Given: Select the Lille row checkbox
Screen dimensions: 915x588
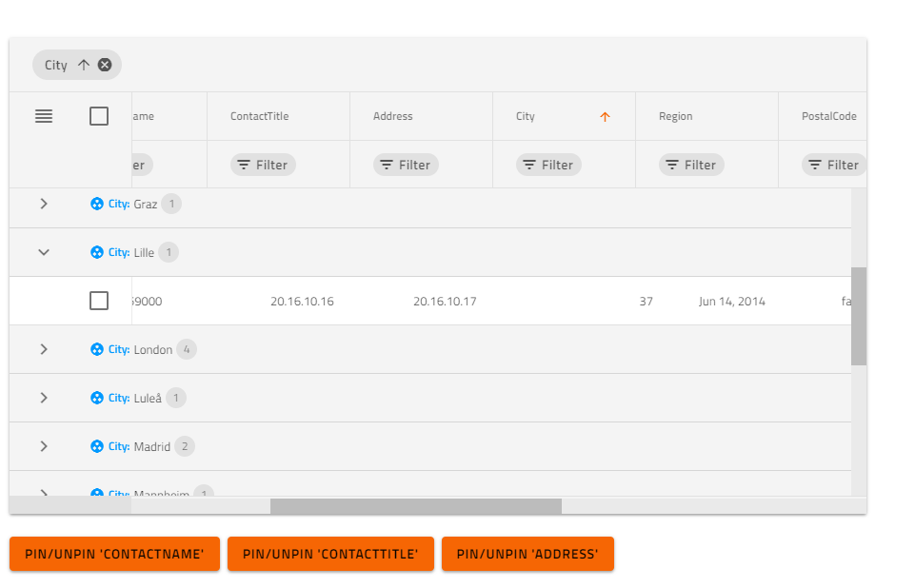Looking at the screenshot, I should click(x=99, y=301).
